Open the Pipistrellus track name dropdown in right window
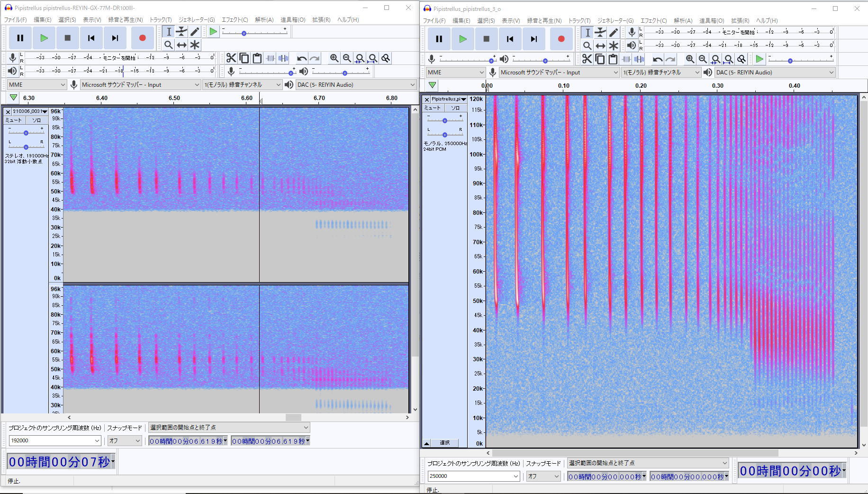868x494 pixels. point(449,99)
